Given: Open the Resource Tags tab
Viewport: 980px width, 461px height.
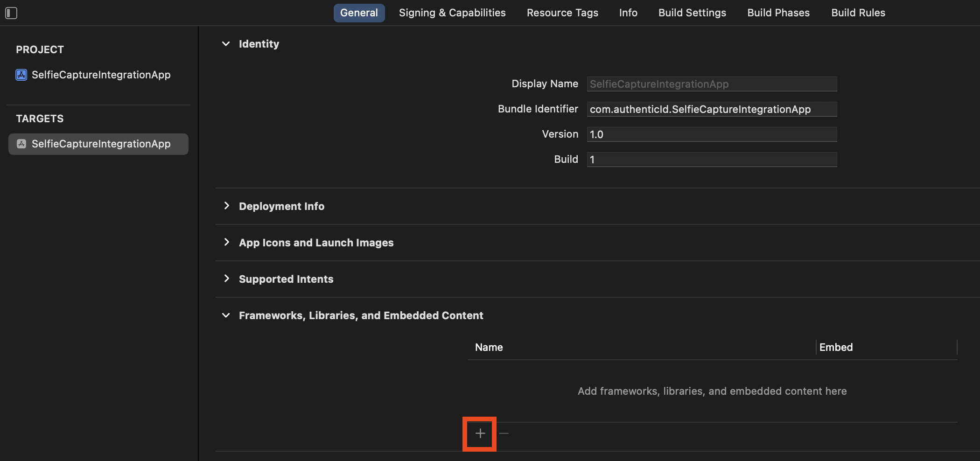Looking at the screenshot, I should click(x=562, y=13).
